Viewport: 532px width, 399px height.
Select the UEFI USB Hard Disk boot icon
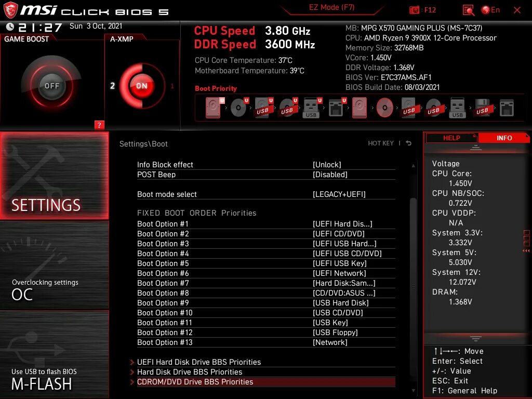[264, 108]
